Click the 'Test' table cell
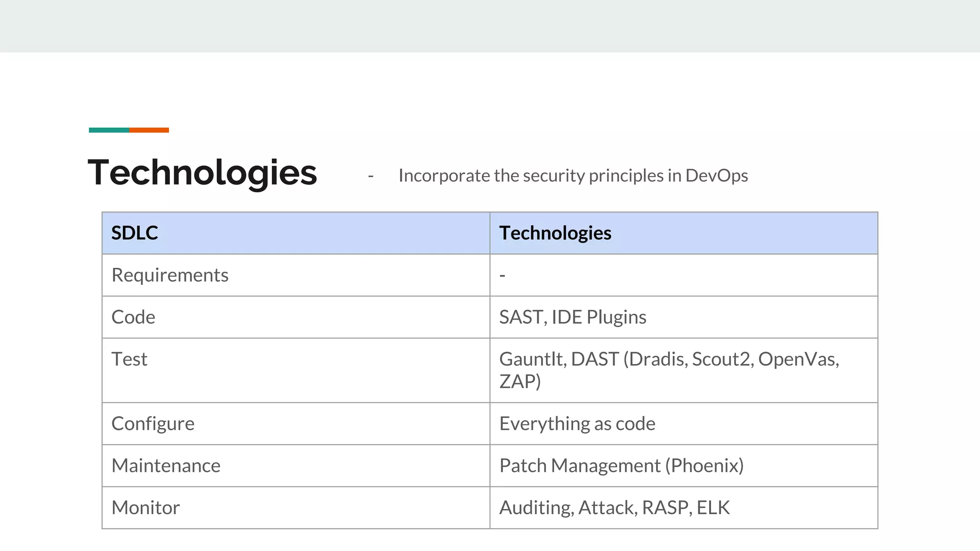 point(296,370)
